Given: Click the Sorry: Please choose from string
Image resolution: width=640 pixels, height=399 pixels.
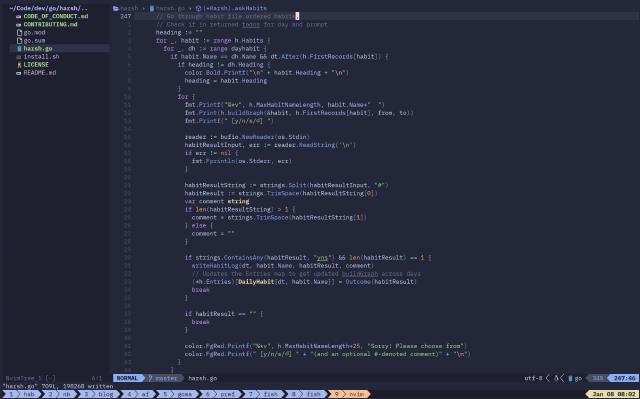Looking at the screenshot, I should point(416,346).
